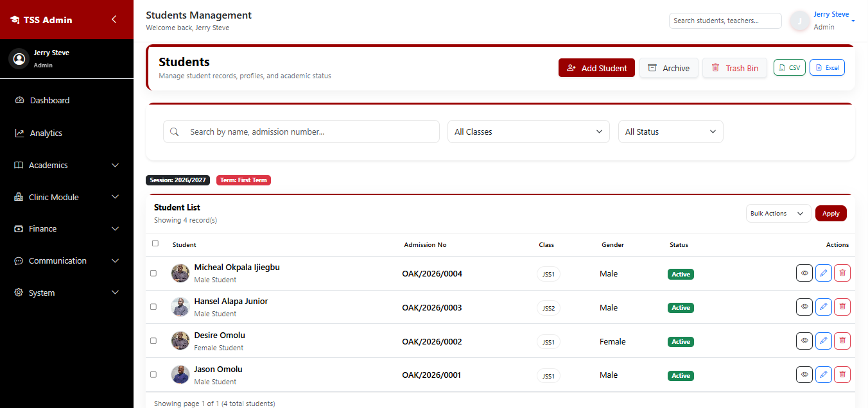Open the All Status dropdown
The image size is (868, 408).
pyautogui.click(x=671, y=132)
